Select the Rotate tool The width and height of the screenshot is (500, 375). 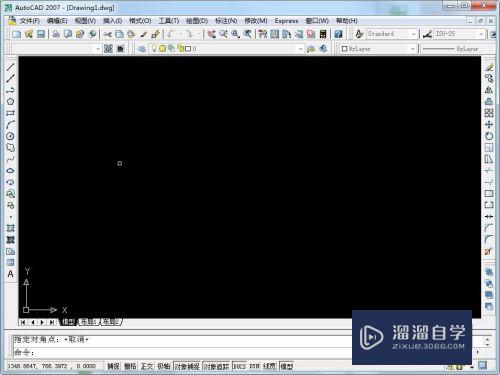pyautogui.click(x=489, y=136)
